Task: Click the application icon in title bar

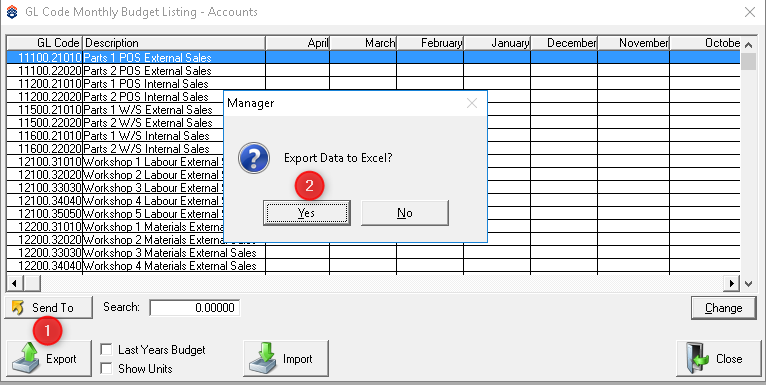Action: 12,12
